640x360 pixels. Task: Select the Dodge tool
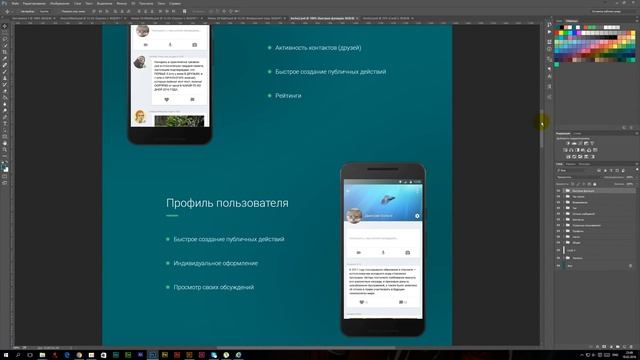[x=5, y=111]
